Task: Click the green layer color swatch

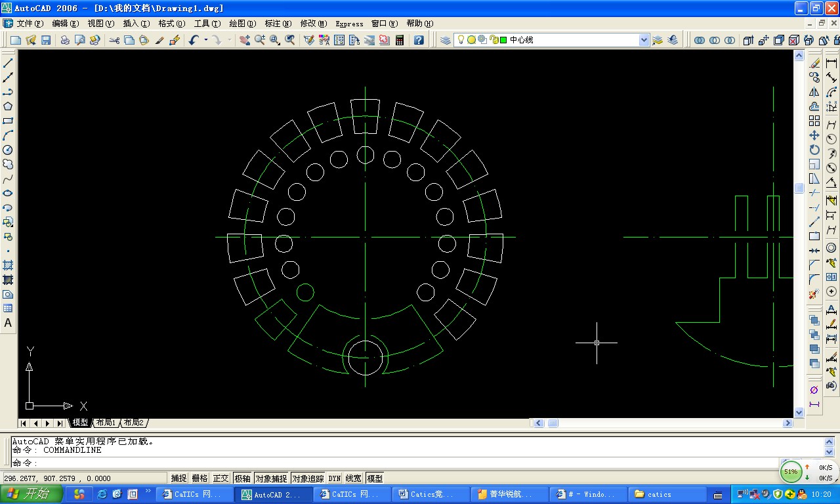Action: 503,40
